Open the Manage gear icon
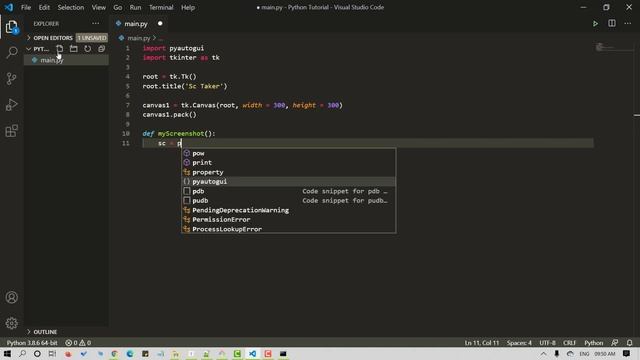Image resolution: width=640 pixels, height=360 pixels. coord(11,323)
